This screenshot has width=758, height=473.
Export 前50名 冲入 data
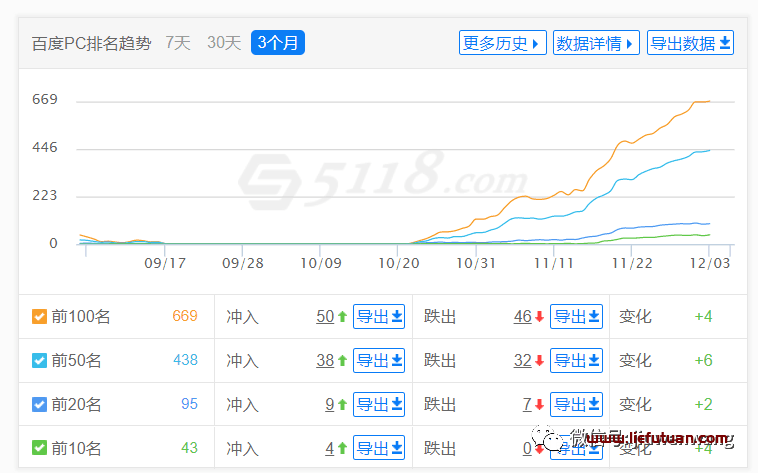pos(379,360)
